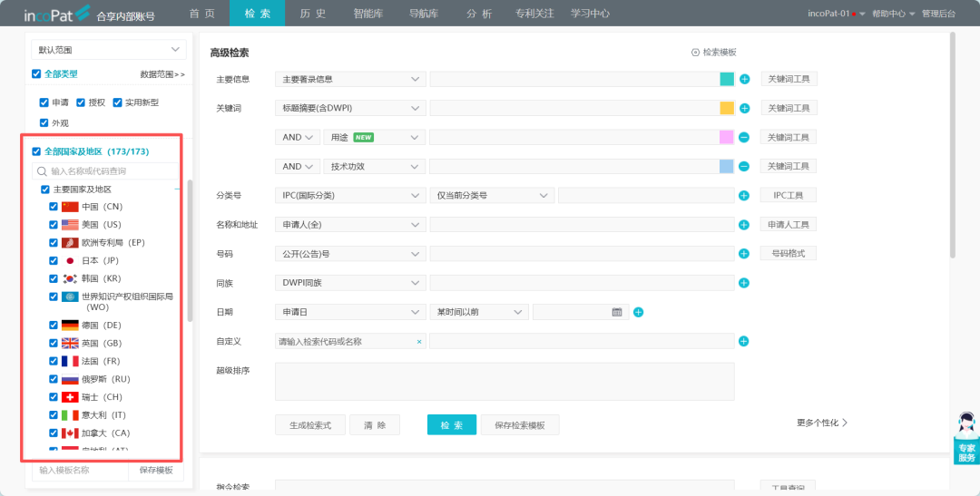
Task: Open the 专家服务 assistant
Action: tap(966, 438)
